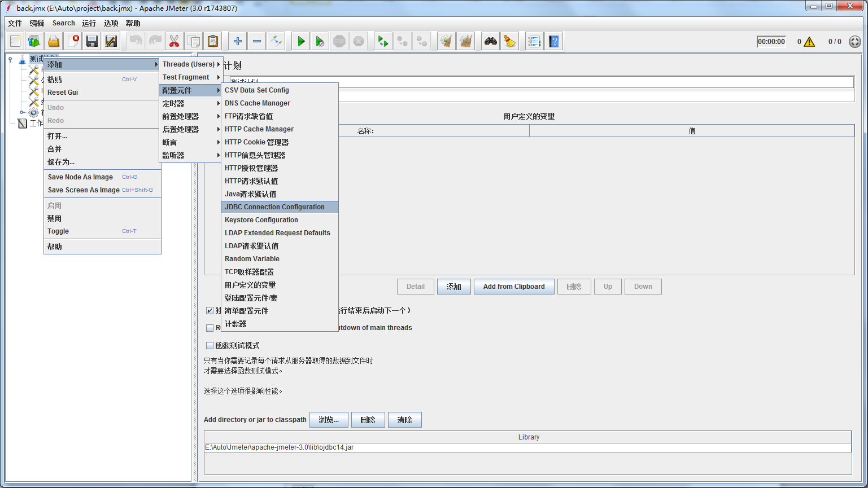Click the WorkBench clipboard tree icon
The image size is (868, 488).
point(23,124)
